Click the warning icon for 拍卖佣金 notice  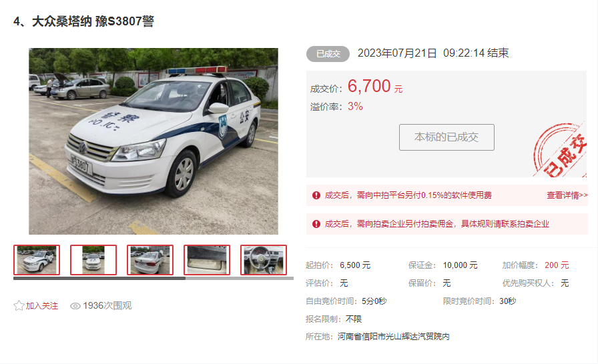pos(316,224)
